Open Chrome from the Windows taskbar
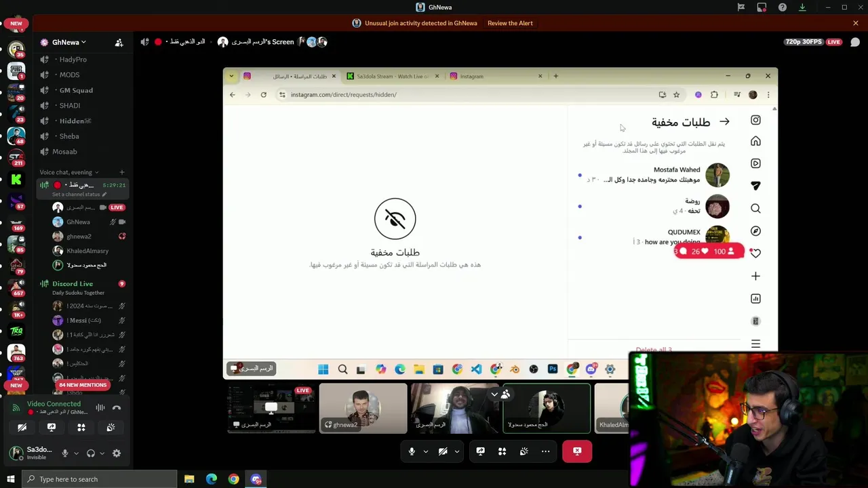868x488 pixels. click(233, 479)
